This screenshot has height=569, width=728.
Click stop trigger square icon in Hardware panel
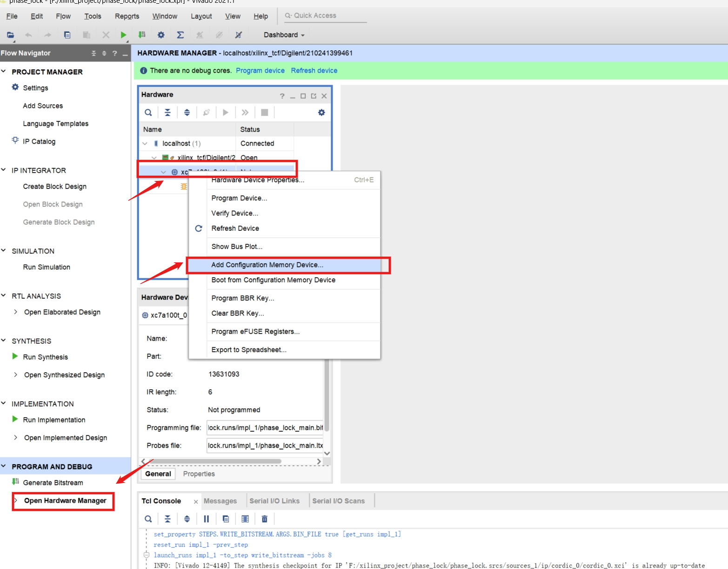pos(264,113)
